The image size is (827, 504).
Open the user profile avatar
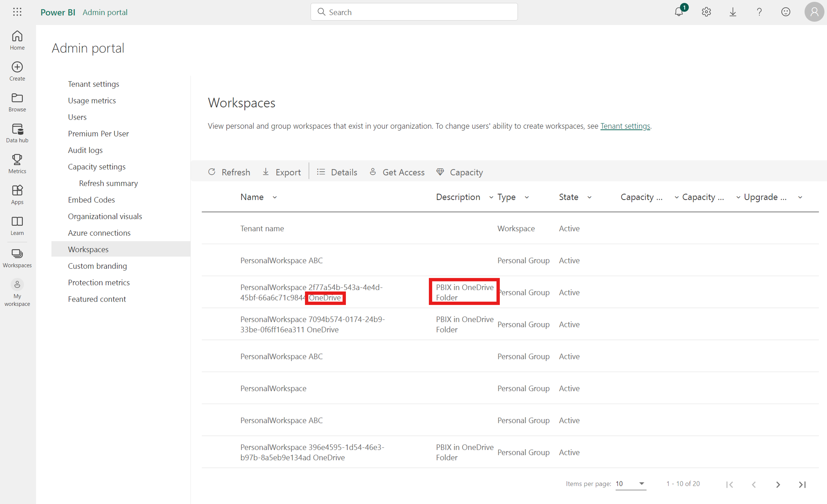(814, 12)
